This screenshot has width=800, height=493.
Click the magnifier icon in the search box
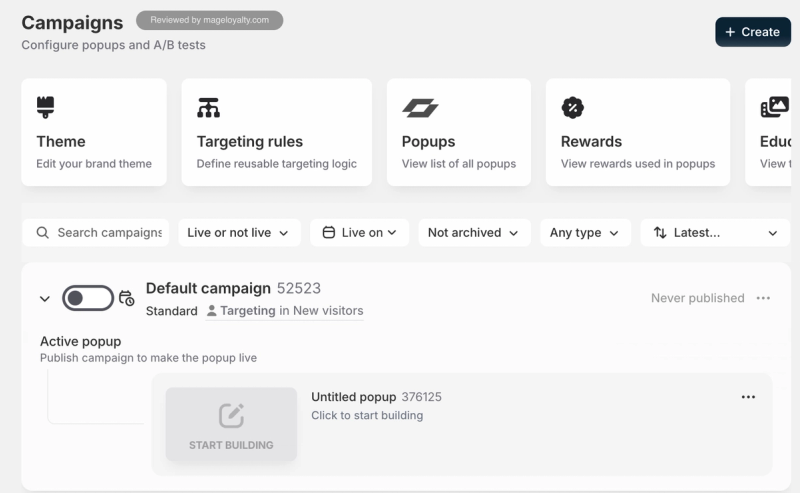click(43, 233)
